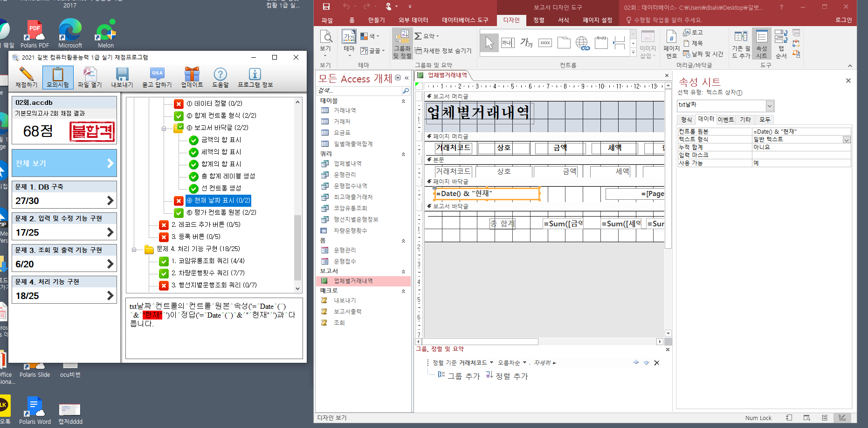Switch to the 이벤트 property sheet tab
868x428 pixels.
pos(725,120)
